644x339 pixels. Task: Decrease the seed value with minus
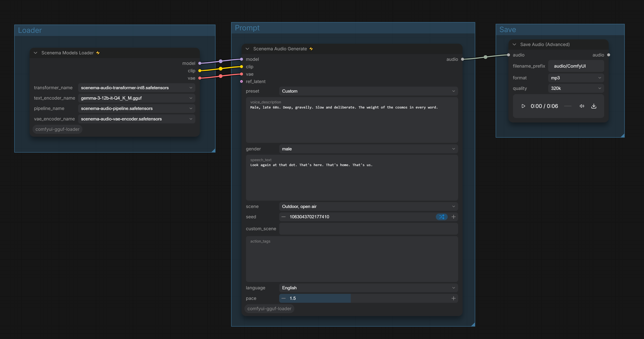point(283,217)
